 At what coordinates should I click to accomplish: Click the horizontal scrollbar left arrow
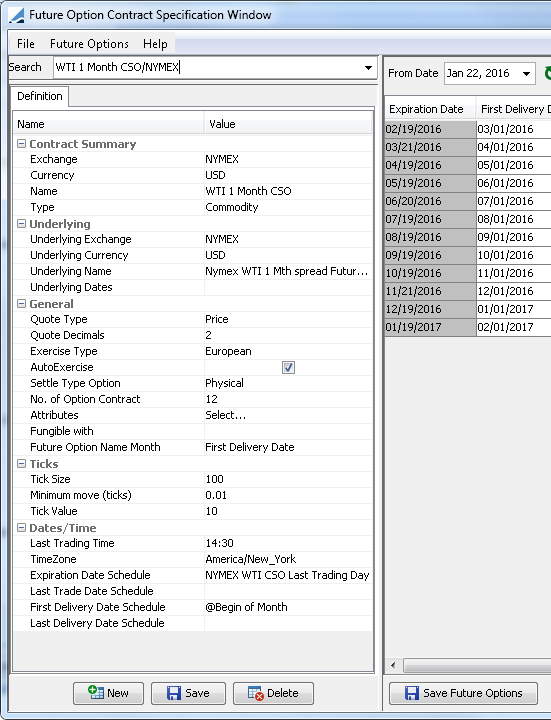[393, 664]
